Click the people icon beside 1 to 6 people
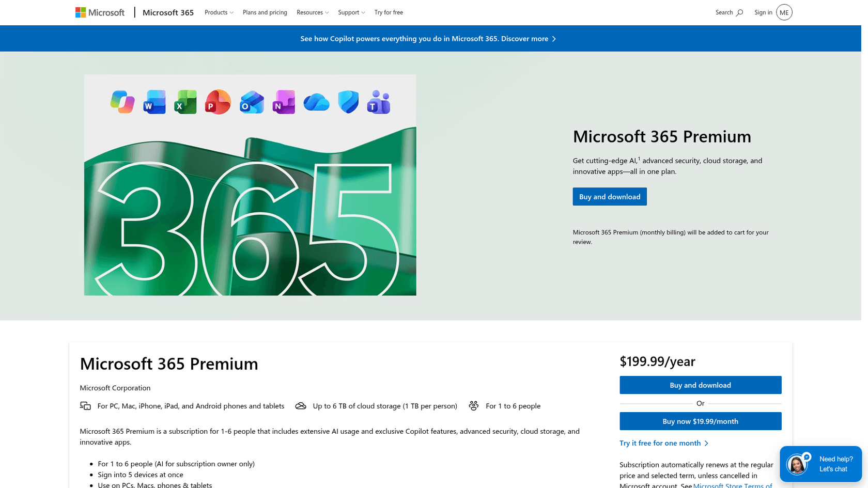 [473, 406]
